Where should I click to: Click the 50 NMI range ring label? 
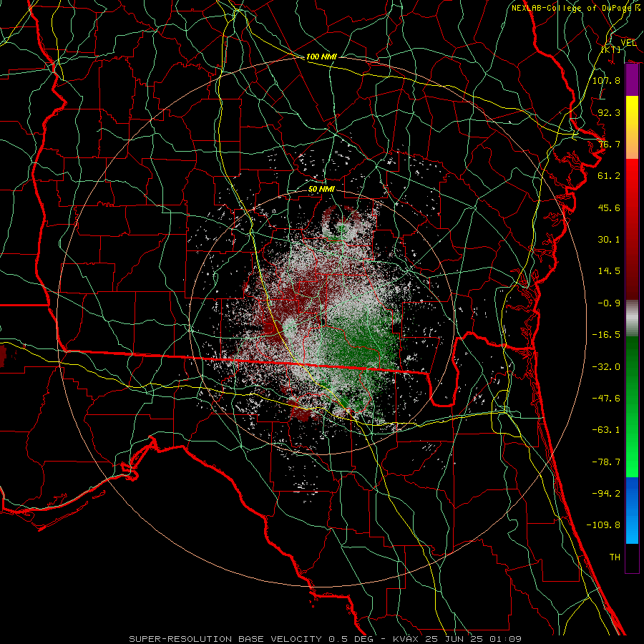pyautogui.click(x=321, y=190)
